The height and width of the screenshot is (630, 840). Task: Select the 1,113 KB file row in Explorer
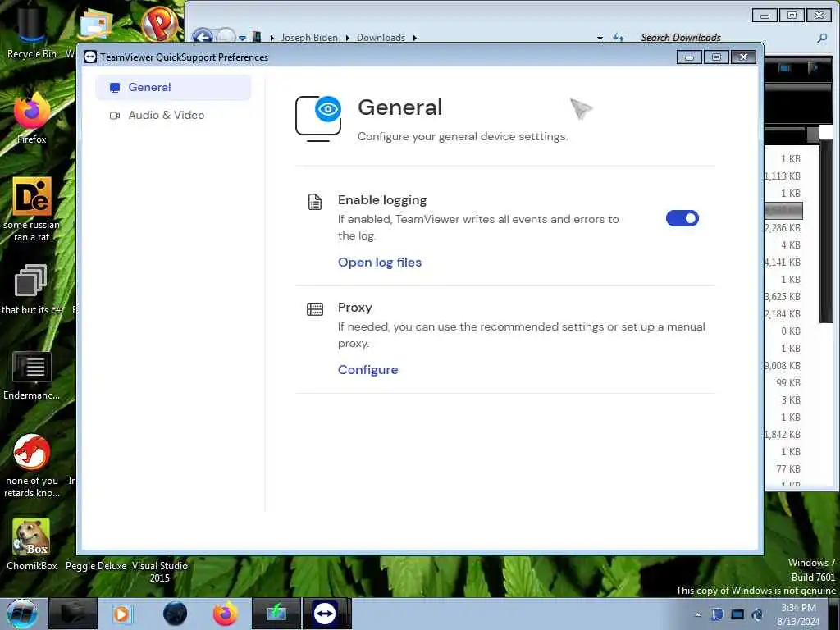coord(783,176)
